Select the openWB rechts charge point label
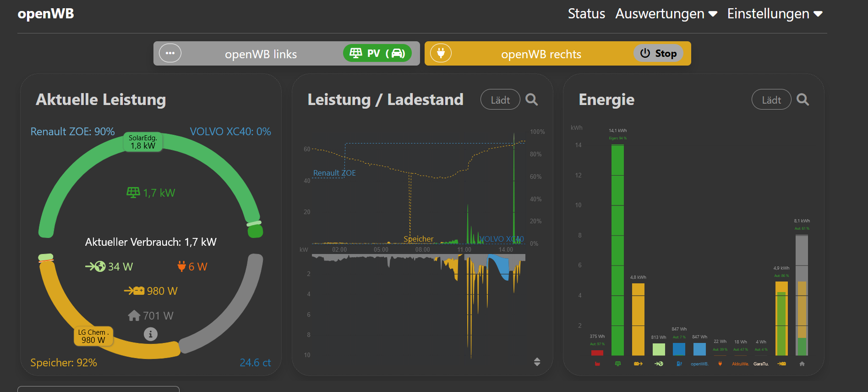This screenshot has width=868, height=392. click(x=541, y=54)
